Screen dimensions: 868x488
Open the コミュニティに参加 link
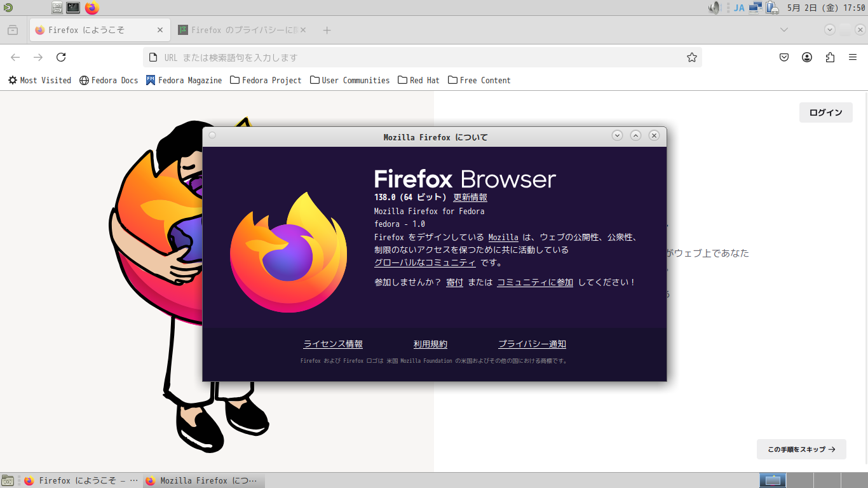535,282
